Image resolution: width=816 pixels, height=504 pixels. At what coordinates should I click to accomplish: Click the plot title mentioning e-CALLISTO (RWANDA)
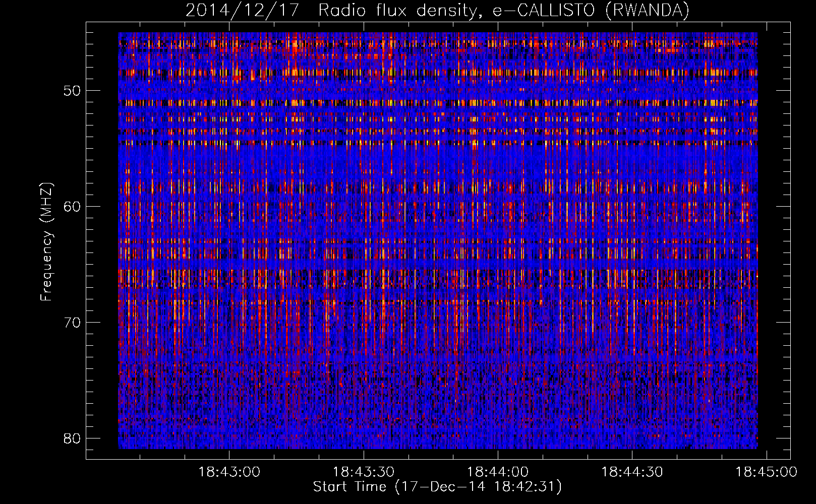point(437,11)
